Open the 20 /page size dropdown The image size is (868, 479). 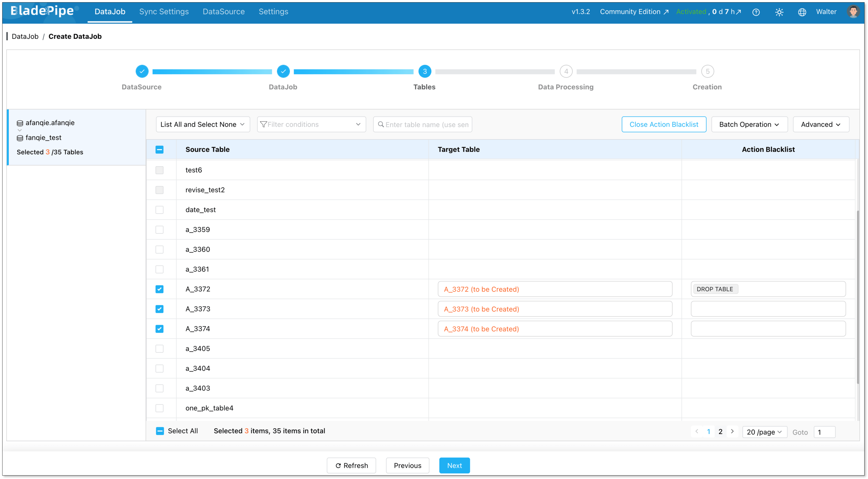click(x=764, y=432)
